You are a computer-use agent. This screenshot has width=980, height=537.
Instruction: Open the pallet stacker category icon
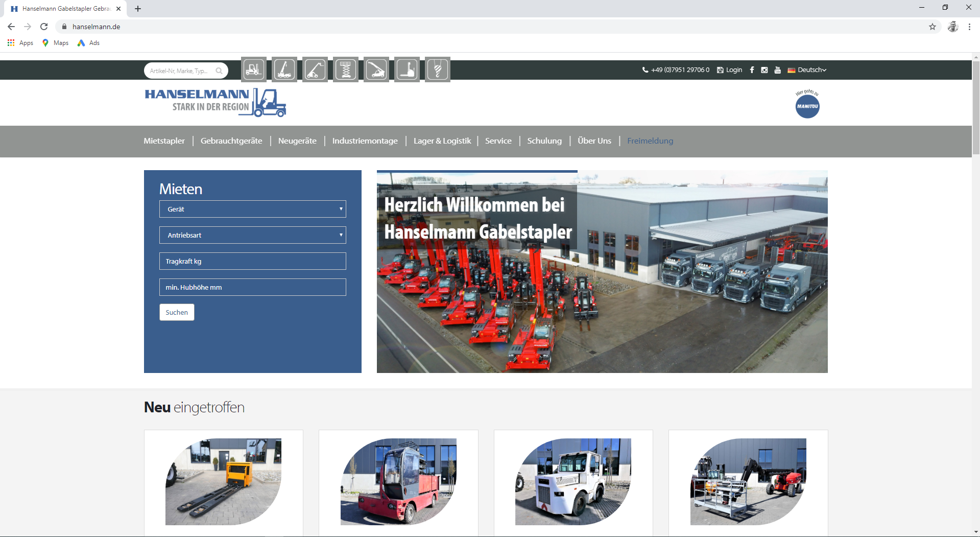[407, 69]
